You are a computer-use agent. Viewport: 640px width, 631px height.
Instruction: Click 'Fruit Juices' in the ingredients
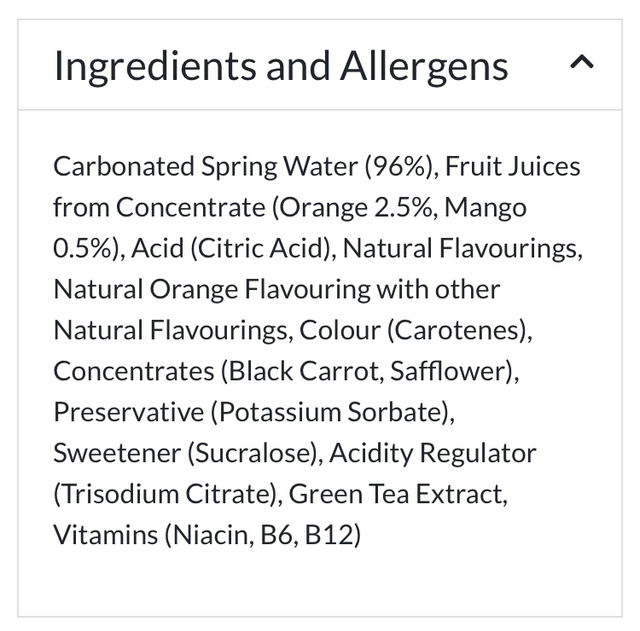513,166
